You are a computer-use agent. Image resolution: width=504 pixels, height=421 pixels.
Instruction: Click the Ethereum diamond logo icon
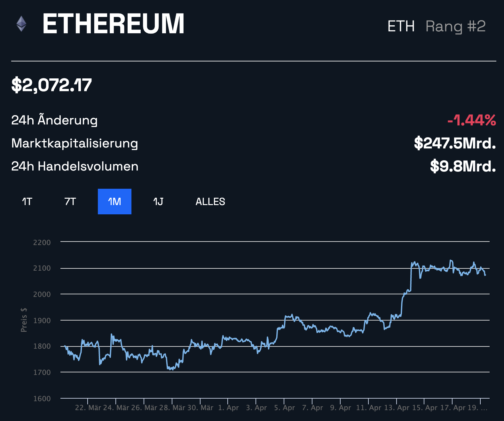coord(21,24)
